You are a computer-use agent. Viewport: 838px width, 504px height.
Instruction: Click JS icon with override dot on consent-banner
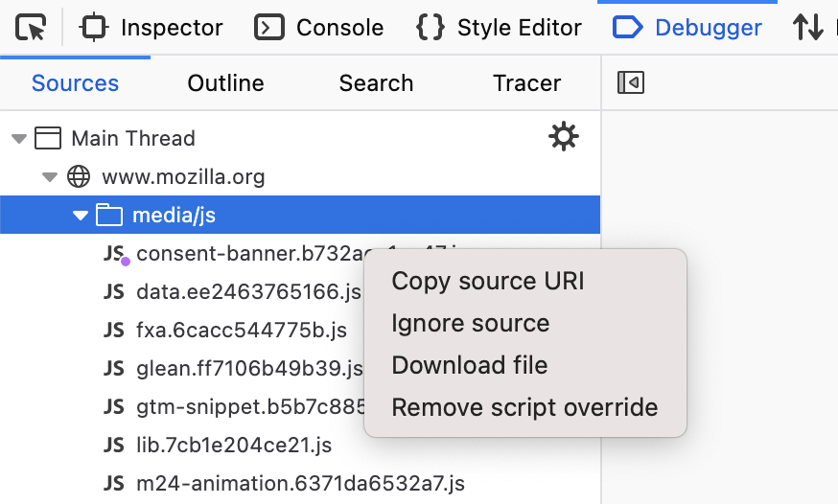(117, 254)
